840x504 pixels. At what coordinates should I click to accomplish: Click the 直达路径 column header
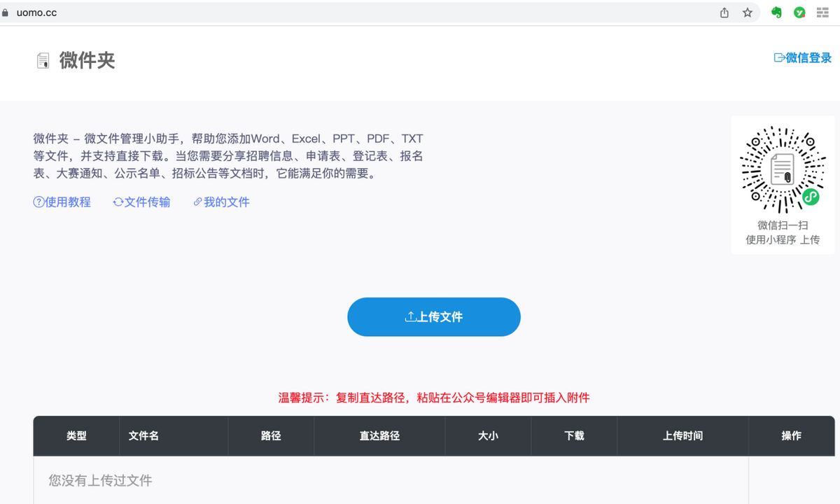[379, 435]
